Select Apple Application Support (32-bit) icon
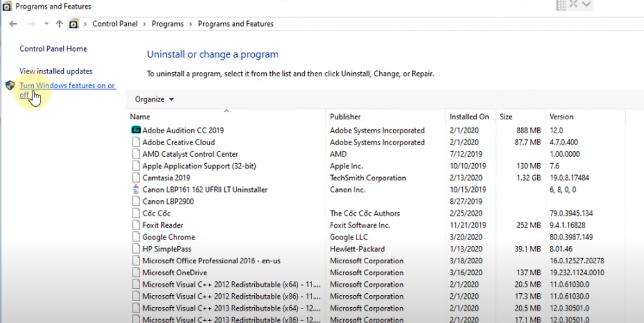Screen dimensions: 644x323 point(136,166)
